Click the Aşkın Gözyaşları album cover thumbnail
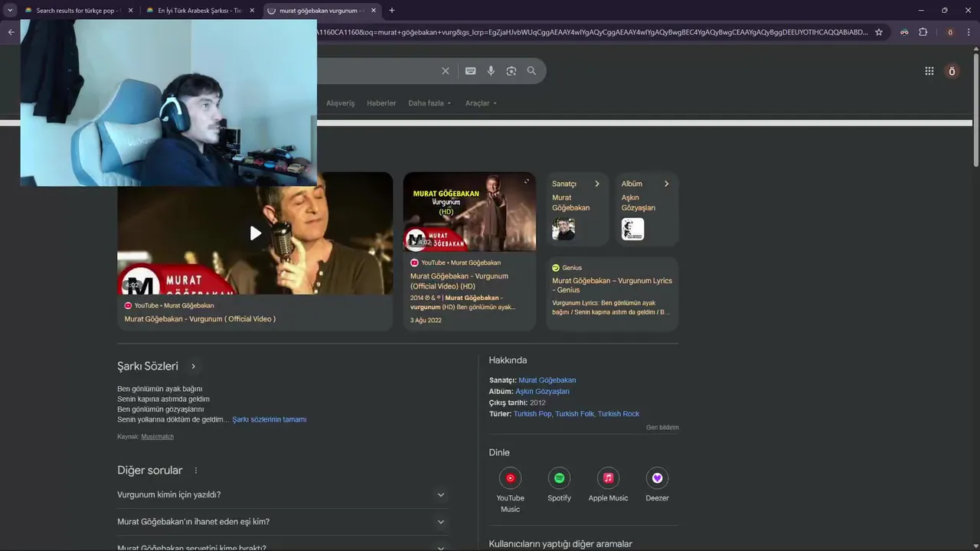 pyautogui.click(x=632, y=229)
